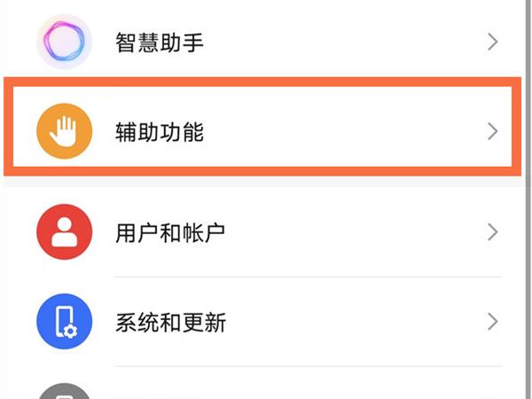This screenshot has width=532, height=399.
Task: Select the 辅助功能 text label
Action: click(160, 133)
